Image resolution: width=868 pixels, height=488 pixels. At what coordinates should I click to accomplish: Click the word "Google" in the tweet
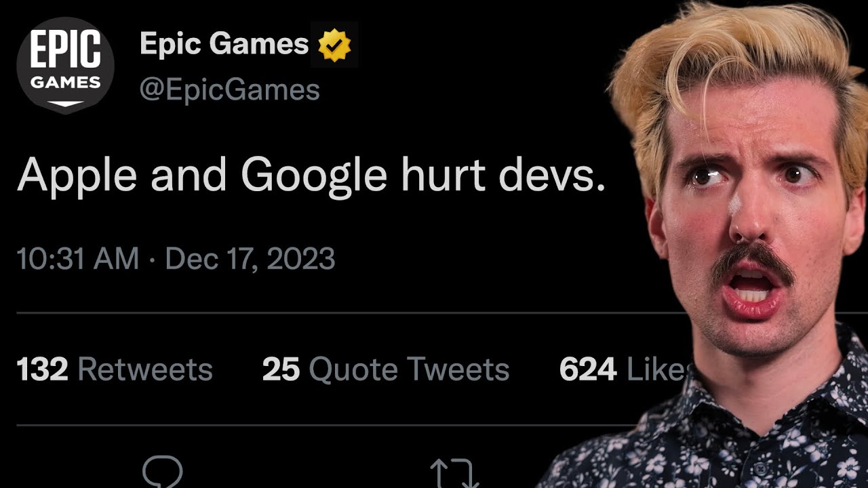pos(313,176)
